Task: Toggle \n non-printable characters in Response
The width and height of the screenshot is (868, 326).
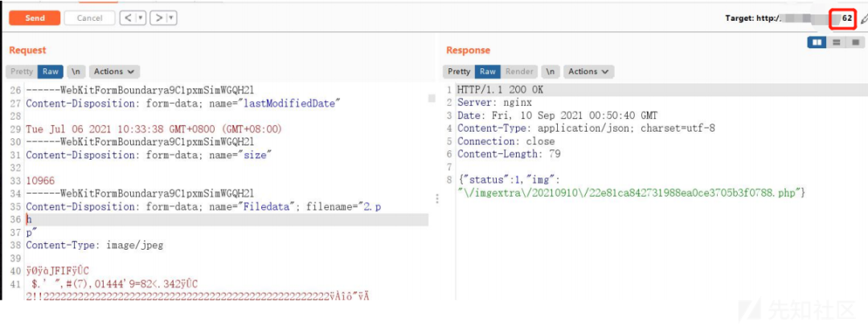Action: click(551, 71)
